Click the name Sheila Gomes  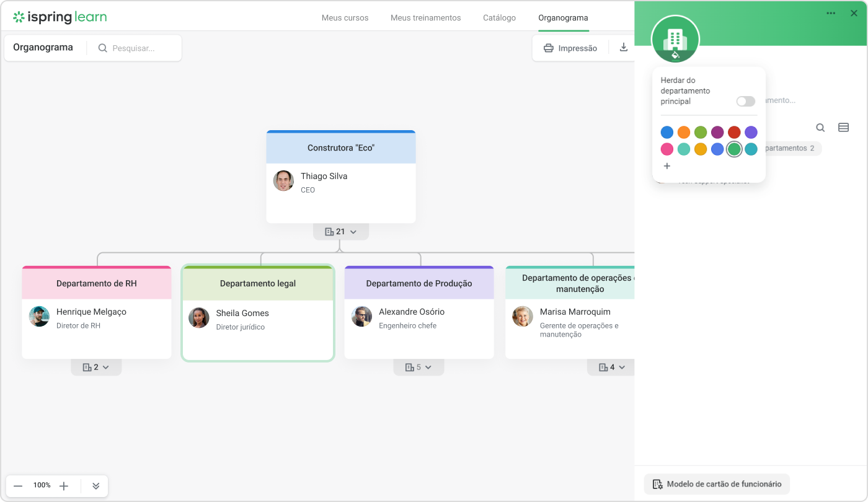click(x=242, y=313)
